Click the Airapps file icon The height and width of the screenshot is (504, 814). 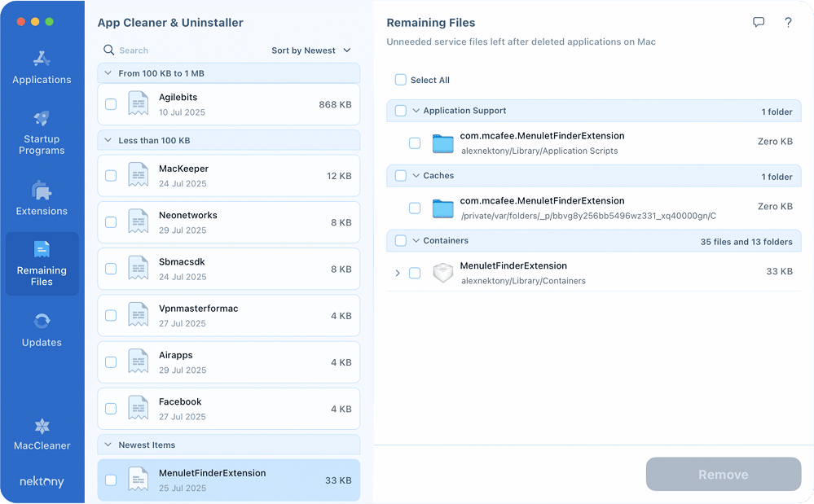[x=138, y=362]
